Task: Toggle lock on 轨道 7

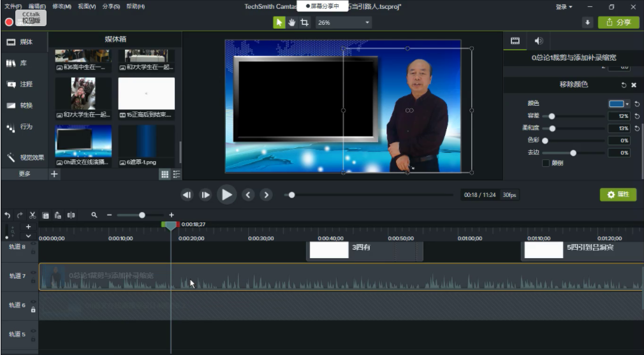Action: (33, 280)
